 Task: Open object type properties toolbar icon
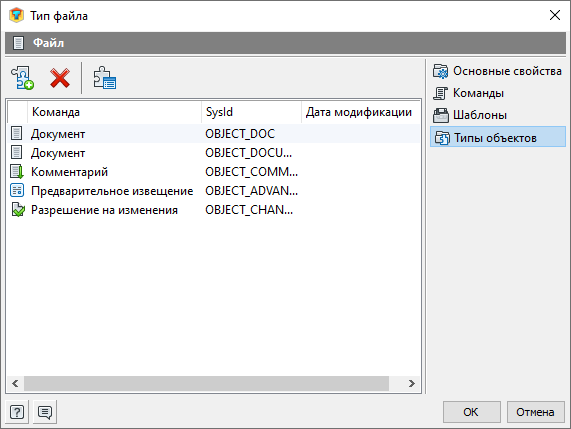click(x=105, y=78)
